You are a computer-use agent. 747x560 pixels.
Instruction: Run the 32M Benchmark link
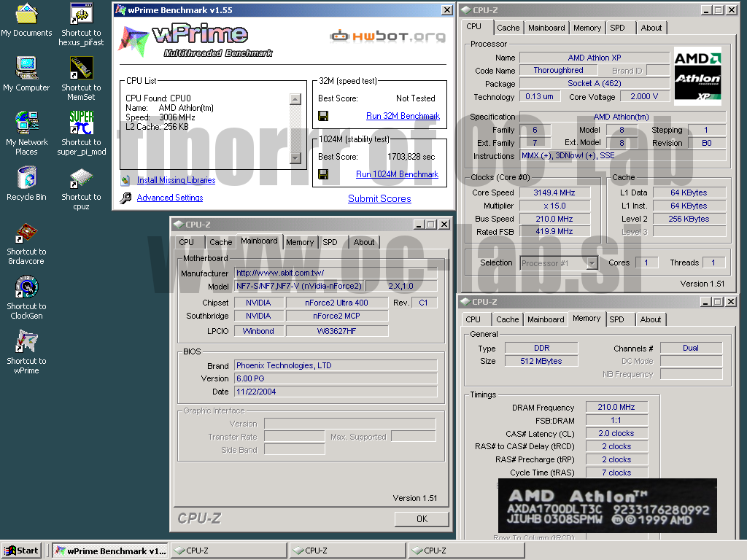tap(403, 116)
